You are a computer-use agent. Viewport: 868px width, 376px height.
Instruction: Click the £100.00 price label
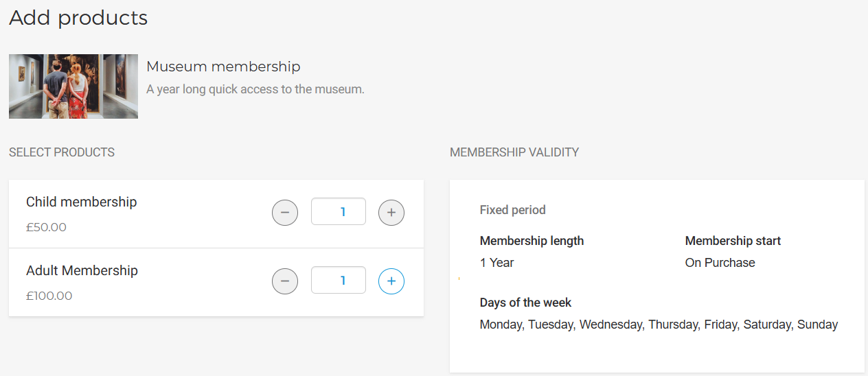(x=49, y=296)
